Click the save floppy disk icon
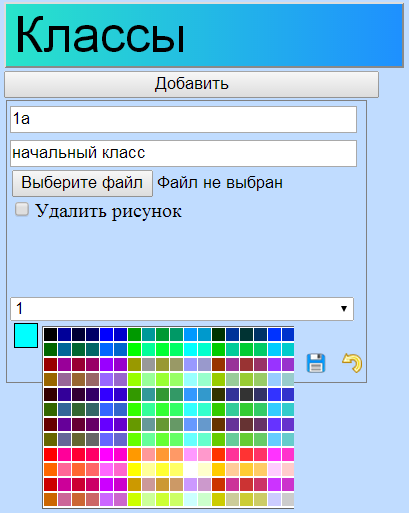The height and width of the screenshot is (513, 409). point(315,363)
